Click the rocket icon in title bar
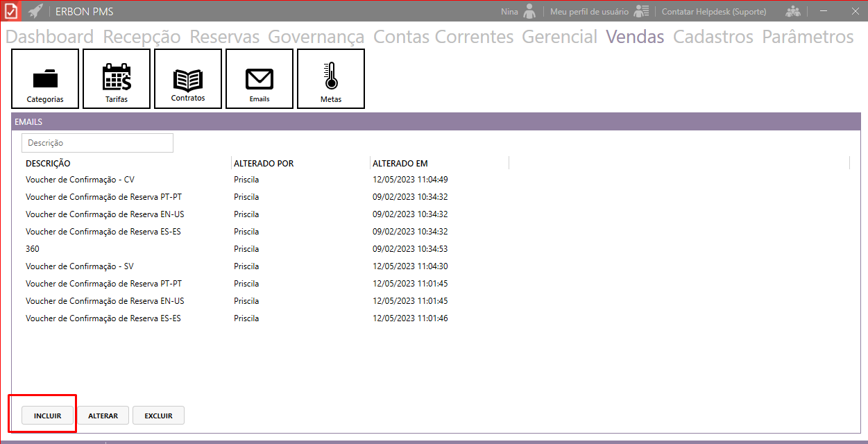 pos(35,12)
